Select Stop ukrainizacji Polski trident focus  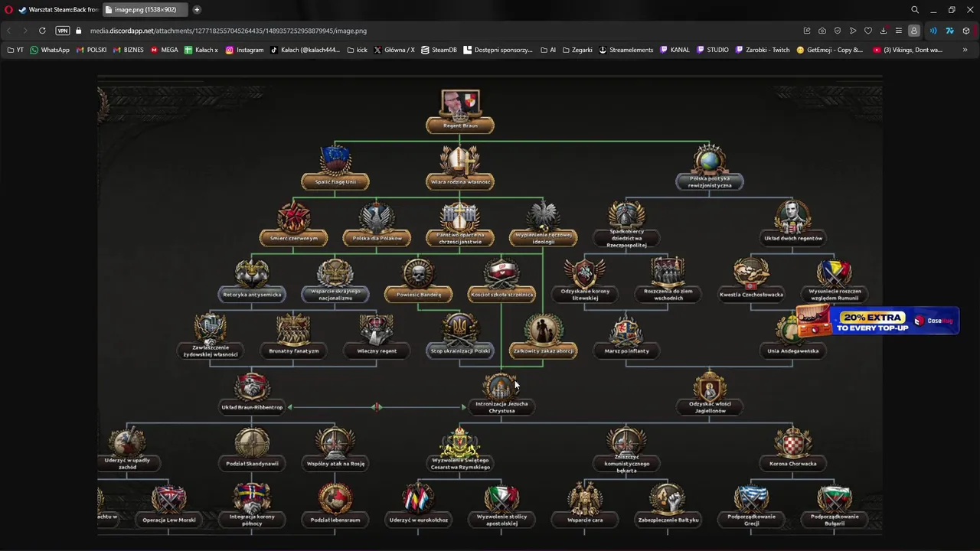point(459,337)
